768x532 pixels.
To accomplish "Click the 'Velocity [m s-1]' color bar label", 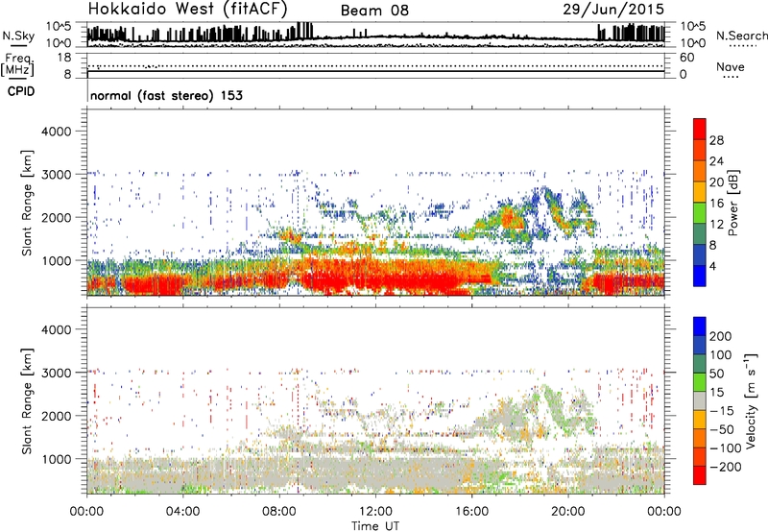I will [751, 400].
